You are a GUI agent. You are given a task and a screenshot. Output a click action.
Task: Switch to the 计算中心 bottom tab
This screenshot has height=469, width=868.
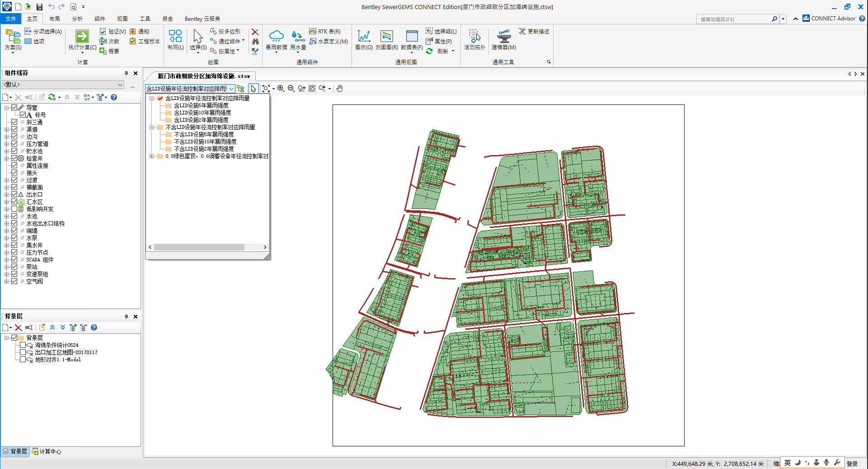coord(46,451)
